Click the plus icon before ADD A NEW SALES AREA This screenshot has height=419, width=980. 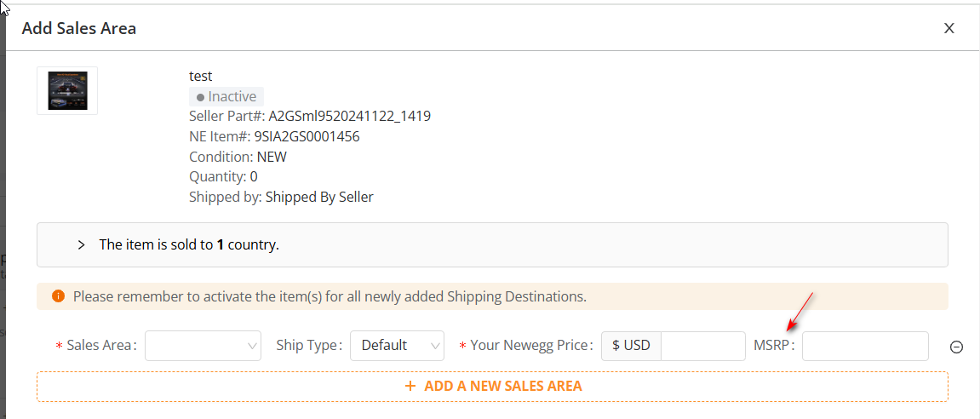click(x=410, y=386)
